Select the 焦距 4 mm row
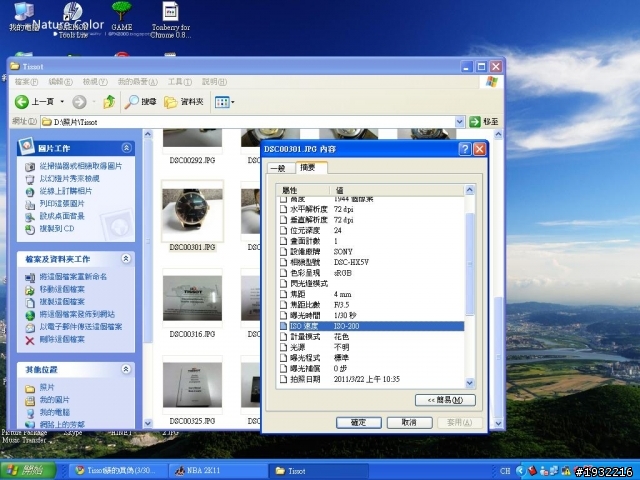This screenshot has height=480, width=640. coord(371,294)
